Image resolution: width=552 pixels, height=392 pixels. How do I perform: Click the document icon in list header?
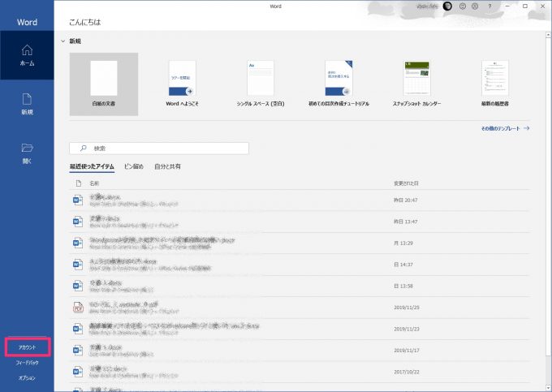tap(79, 183)
